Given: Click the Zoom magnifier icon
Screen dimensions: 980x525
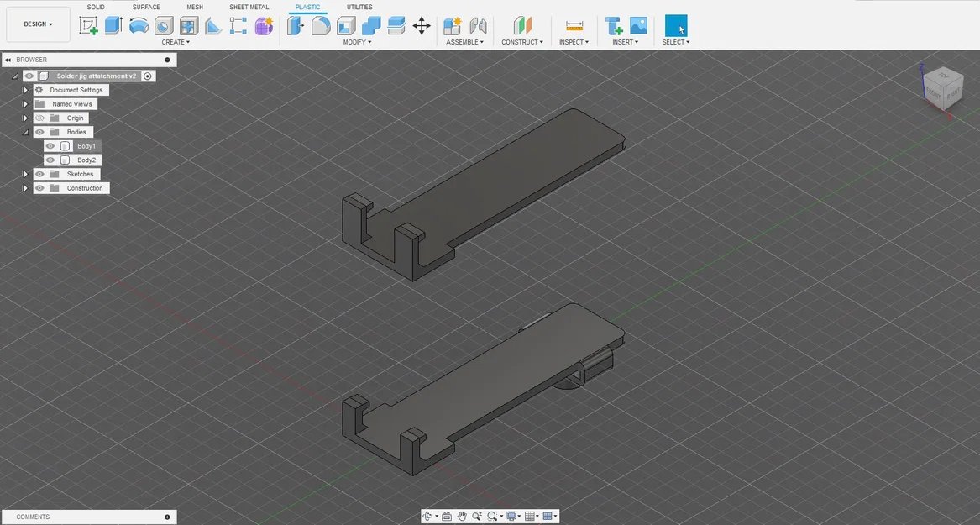Looking at the screenshot, I should tap(477, 517).
